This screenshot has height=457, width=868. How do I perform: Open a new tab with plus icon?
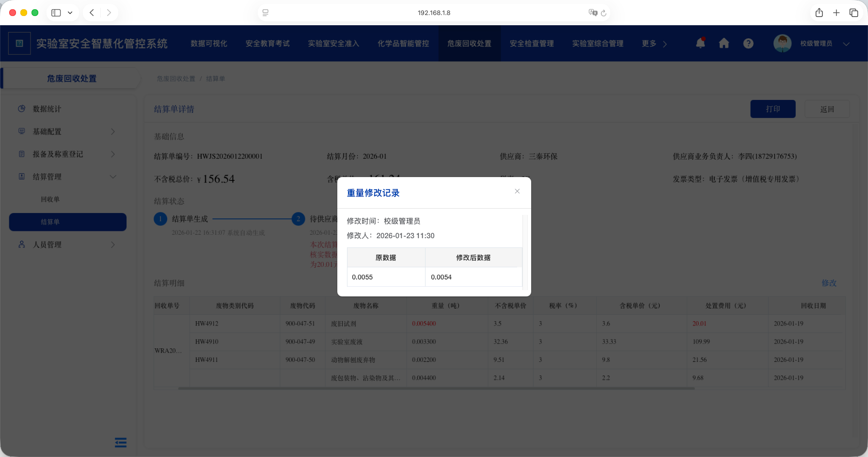(x=836, y=13)
